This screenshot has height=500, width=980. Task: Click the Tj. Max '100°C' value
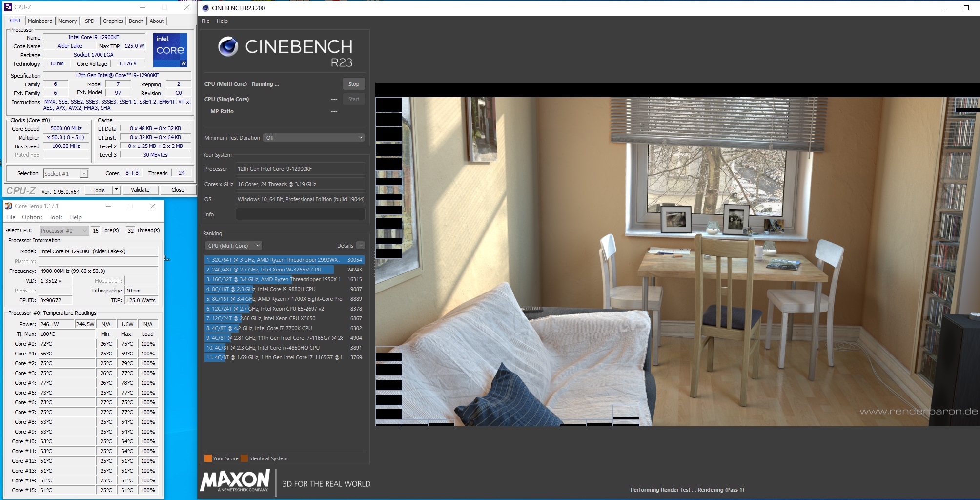pos(67,334)
